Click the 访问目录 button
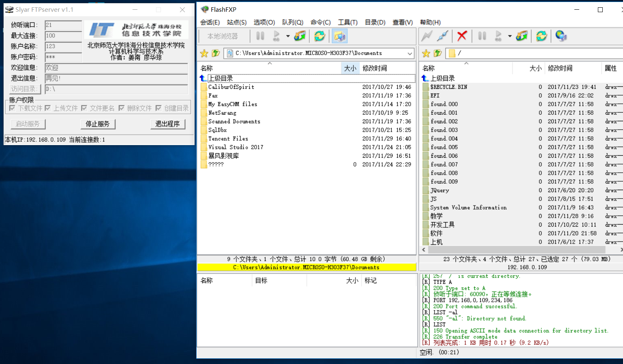 click(25, 89)
